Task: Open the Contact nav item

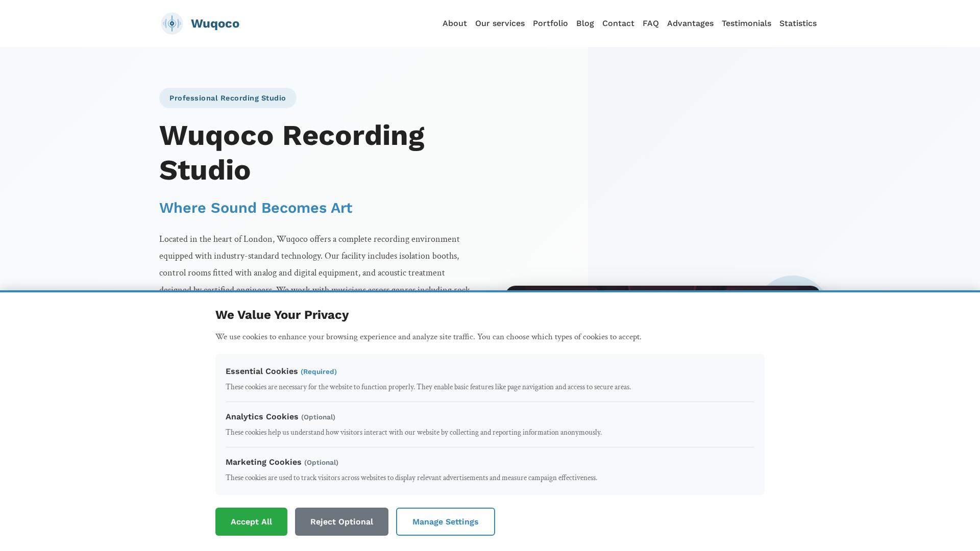Action: pos(618,23)
